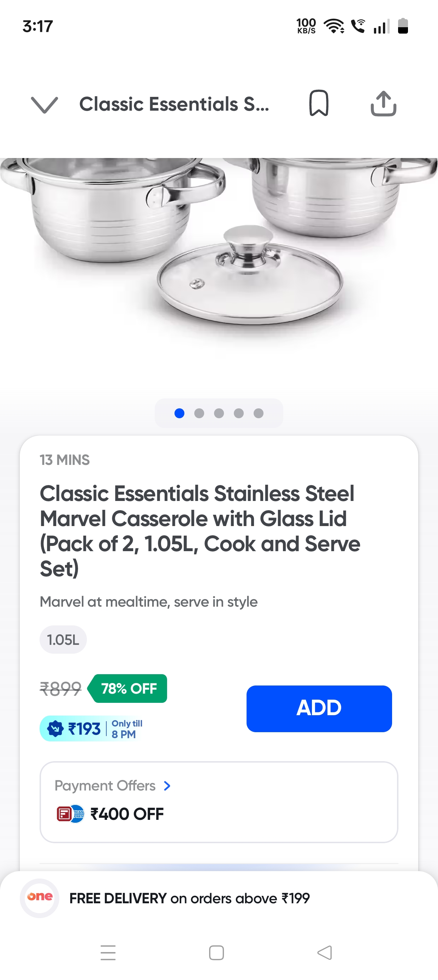The width and height of the screenshot is (438, 980).
Task: Select the last image carousel dot
Action: coord(259,413)
